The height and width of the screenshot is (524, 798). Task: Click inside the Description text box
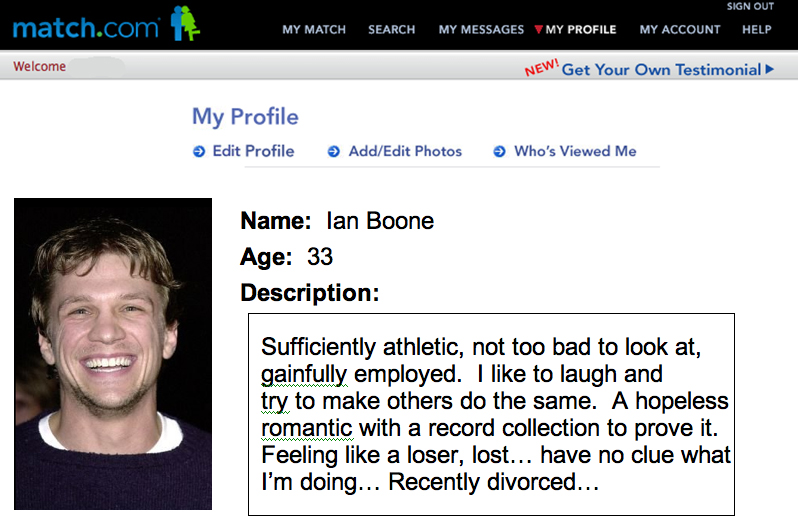tap(492, 415)
